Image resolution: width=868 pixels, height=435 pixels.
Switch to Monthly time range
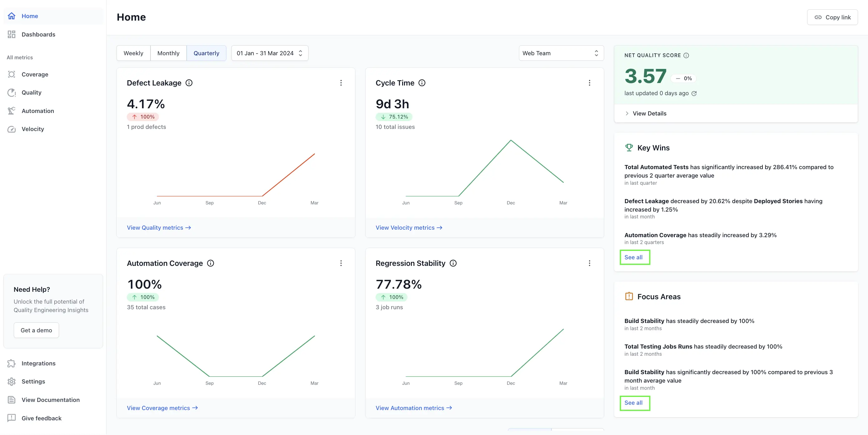(x=168, y=53)
